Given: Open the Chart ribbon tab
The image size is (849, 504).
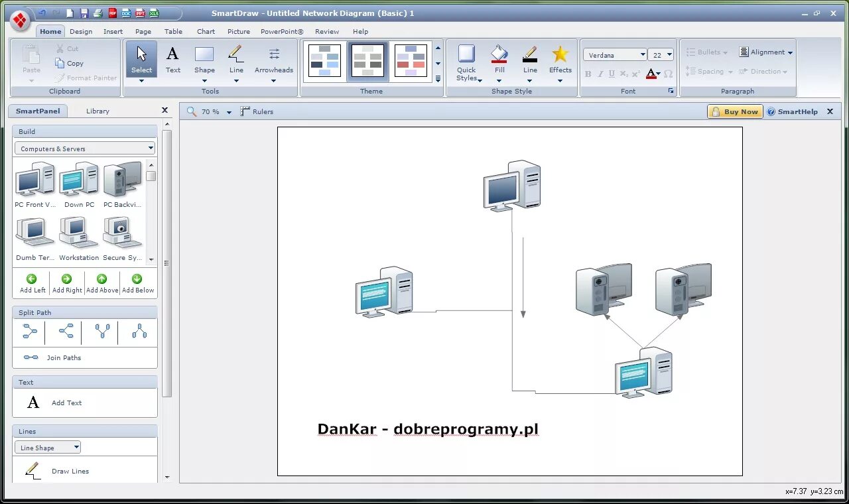Looking at the screenshot, I should tap(206, 31).
